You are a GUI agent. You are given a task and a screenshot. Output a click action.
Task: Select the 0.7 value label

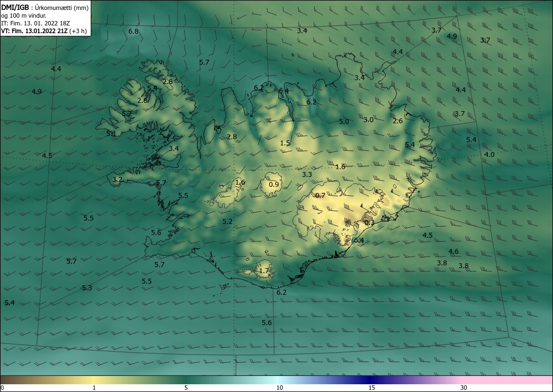coord(320,196)
